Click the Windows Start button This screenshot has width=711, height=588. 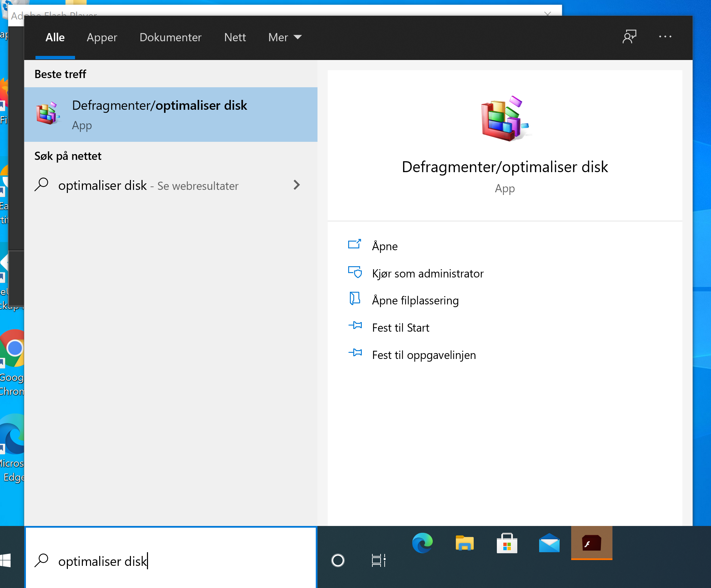click(6, 560)
